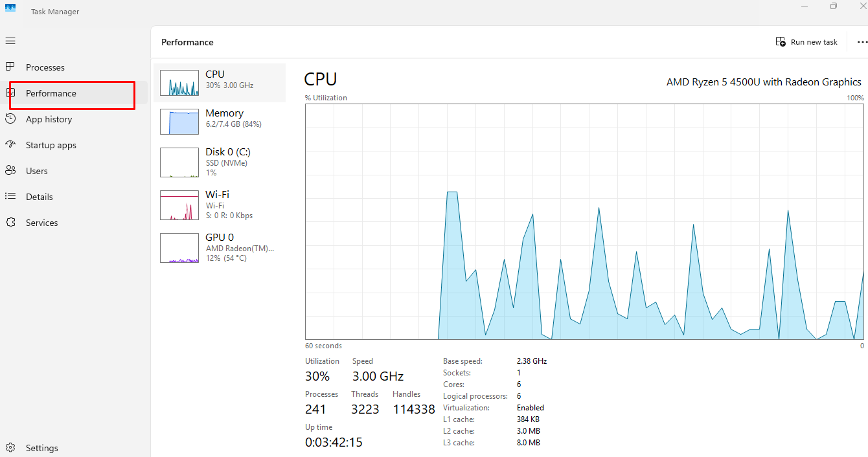Click the App history clock icon
Screen dimensions: 868x457
(x=10, y=119)
